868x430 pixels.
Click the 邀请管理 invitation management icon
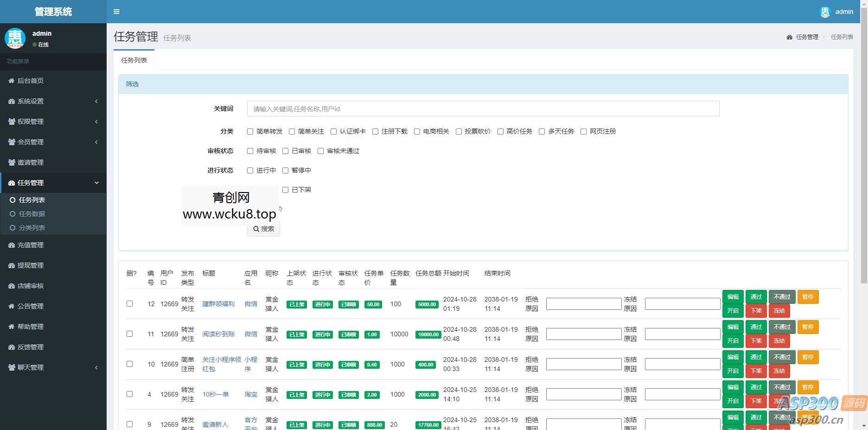click(x=12, y=162)
